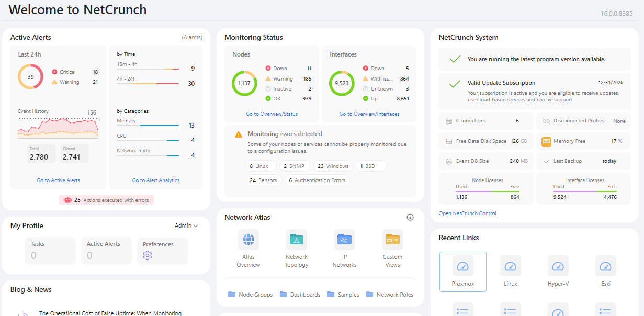Click the Node Licenses usage bar
Viewport: 644px width, 316px height.
(487, 191)
